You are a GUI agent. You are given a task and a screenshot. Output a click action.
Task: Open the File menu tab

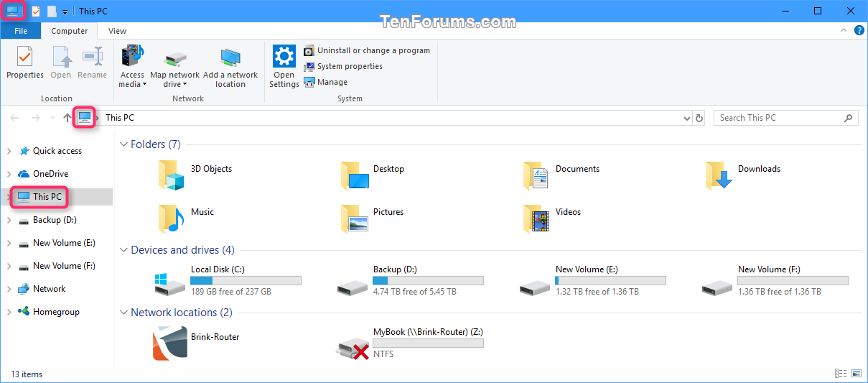pos(21,31)
